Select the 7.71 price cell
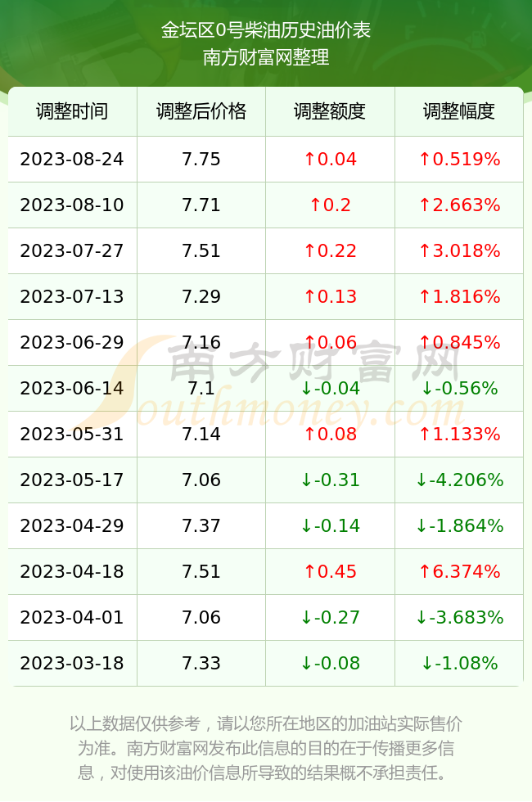Screen dimensions: 532x802 click(x=201, y=205)
